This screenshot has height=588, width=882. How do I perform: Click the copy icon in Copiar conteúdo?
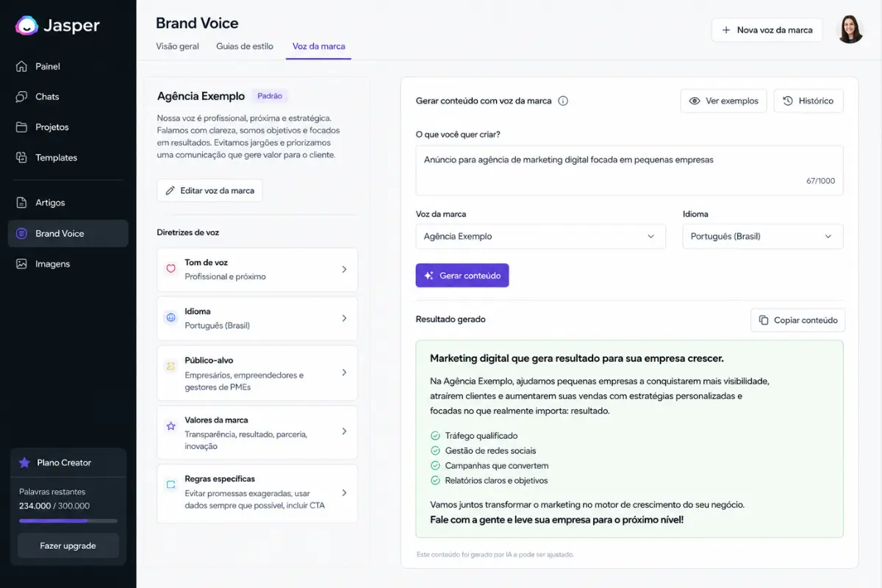764,320
